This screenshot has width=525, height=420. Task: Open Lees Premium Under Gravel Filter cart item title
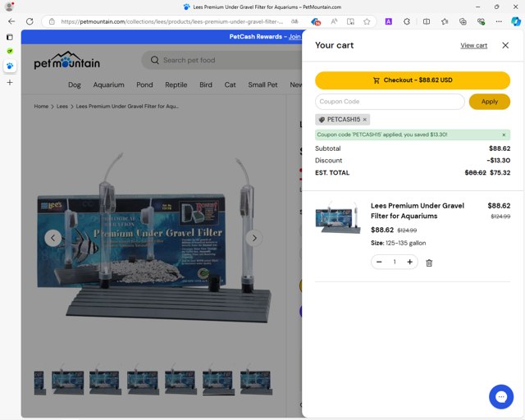click(x=418, y=211)
